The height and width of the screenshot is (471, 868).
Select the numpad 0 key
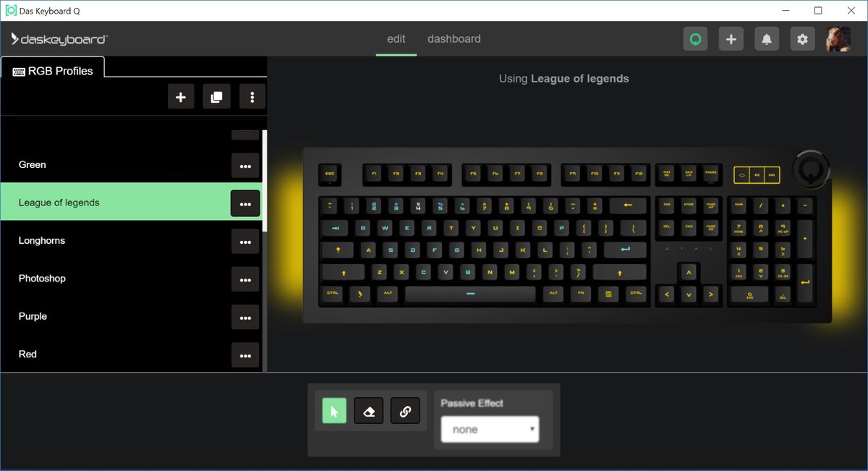pyautogui.click(x=749, y=294)
